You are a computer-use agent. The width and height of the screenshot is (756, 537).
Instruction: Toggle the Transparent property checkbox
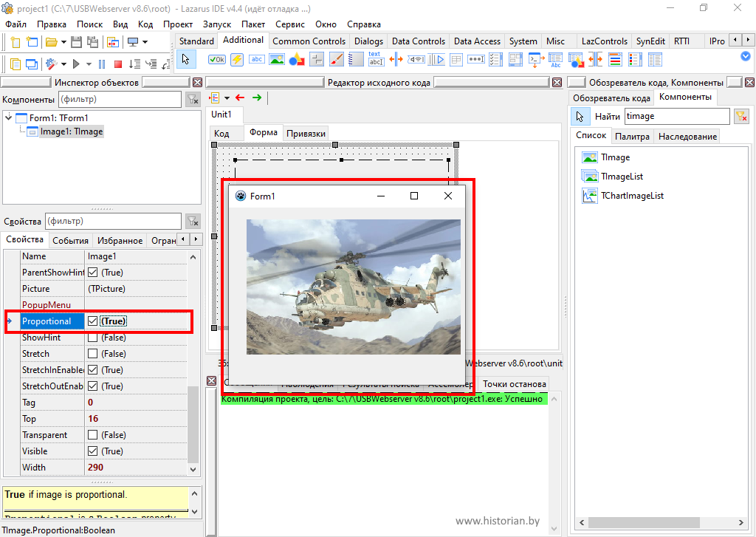[x=92, y=435]
